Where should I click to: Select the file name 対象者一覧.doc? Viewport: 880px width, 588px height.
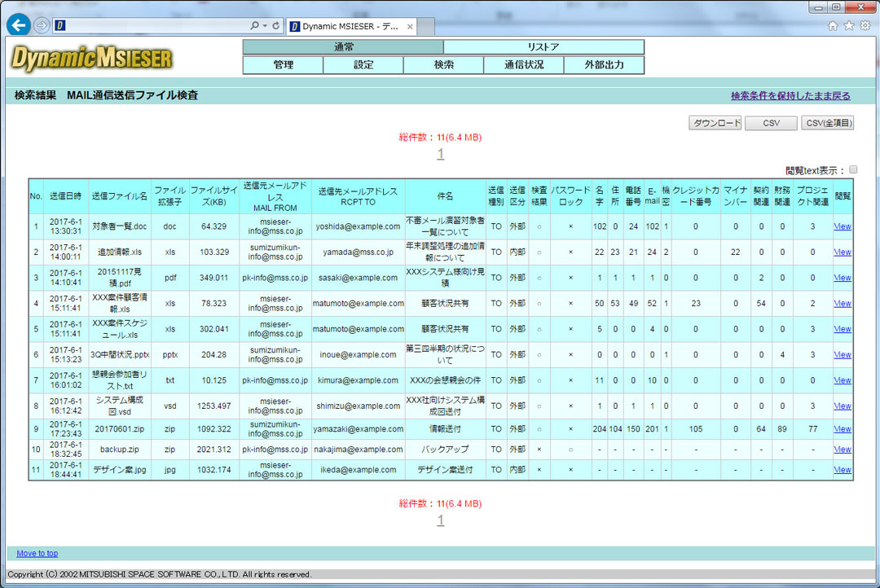[120, 226]
